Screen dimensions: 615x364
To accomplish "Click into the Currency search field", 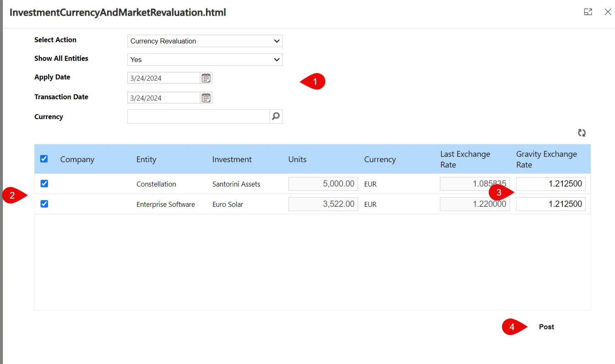I will [x=199, y=117].
